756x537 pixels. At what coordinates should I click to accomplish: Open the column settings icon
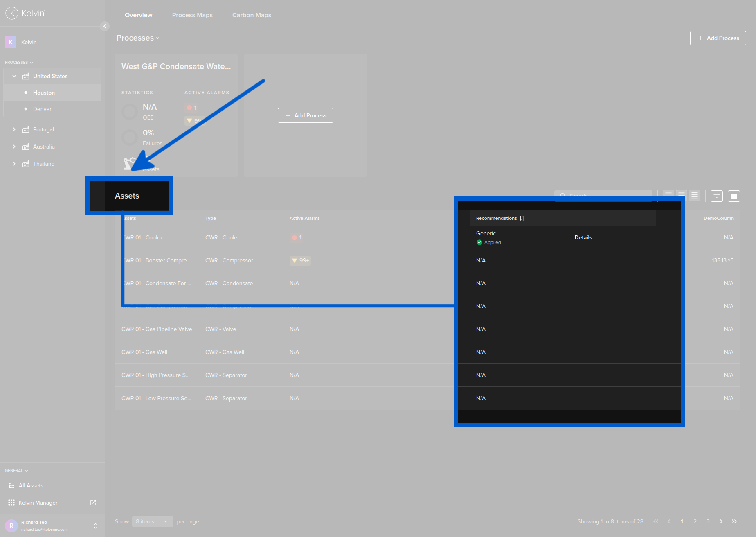(734, 196)
